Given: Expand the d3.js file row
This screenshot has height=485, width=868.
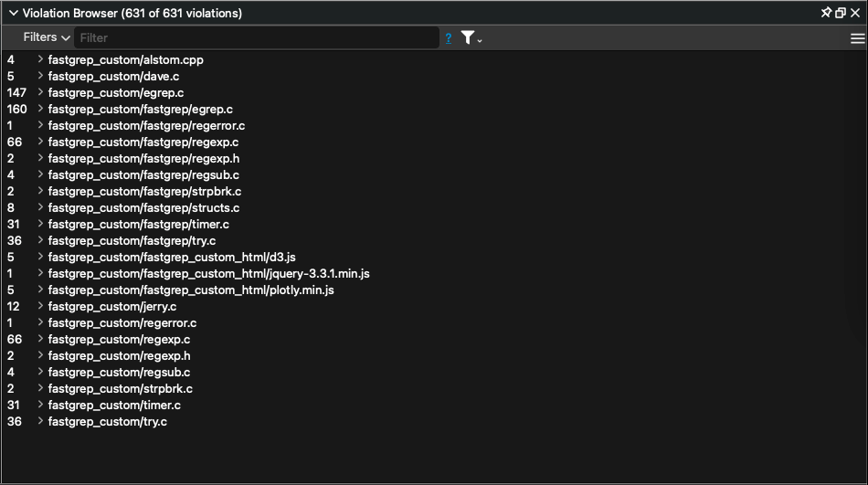Looking at the screenshot, I should (x=40, y=257).
